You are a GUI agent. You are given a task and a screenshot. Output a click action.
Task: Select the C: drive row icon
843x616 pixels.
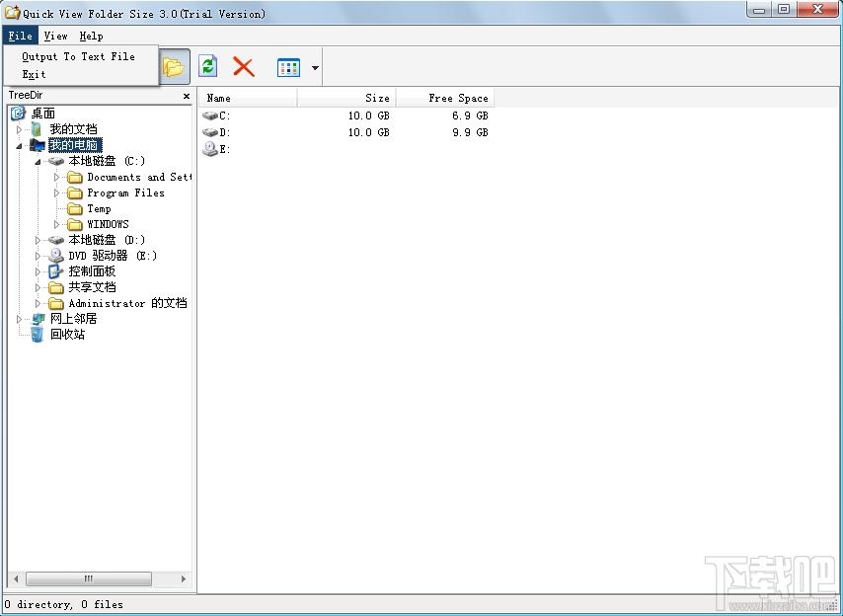coord(209,115)
